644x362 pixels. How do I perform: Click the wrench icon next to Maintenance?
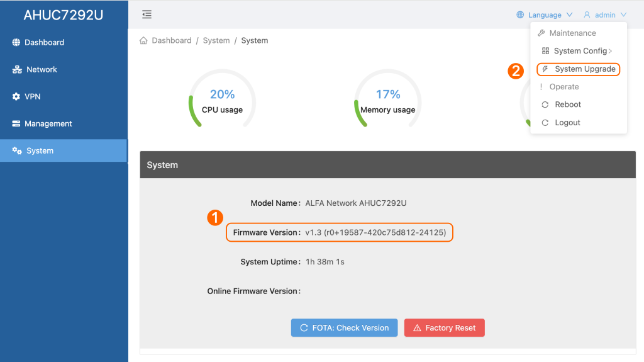(541, 33)
